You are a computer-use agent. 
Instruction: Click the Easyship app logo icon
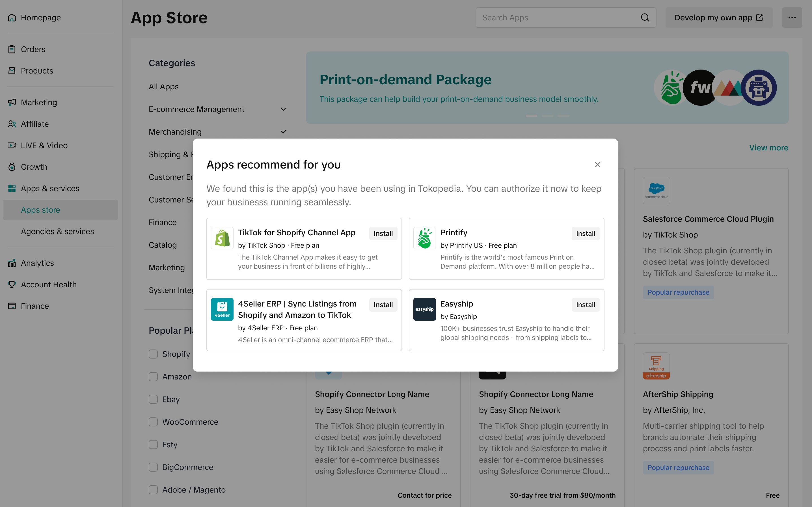click(x=424, y=309)
